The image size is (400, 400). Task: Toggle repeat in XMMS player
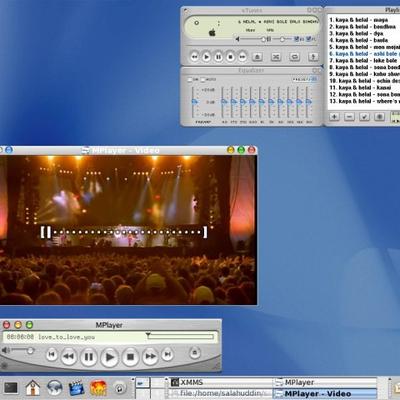tap(295, 57)
